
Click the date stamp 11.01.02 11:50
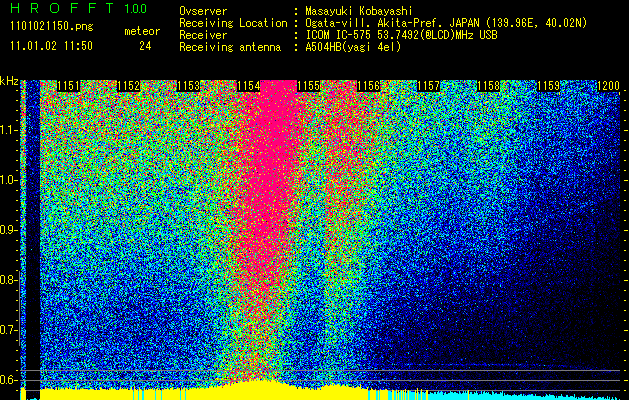coord(51,46)
